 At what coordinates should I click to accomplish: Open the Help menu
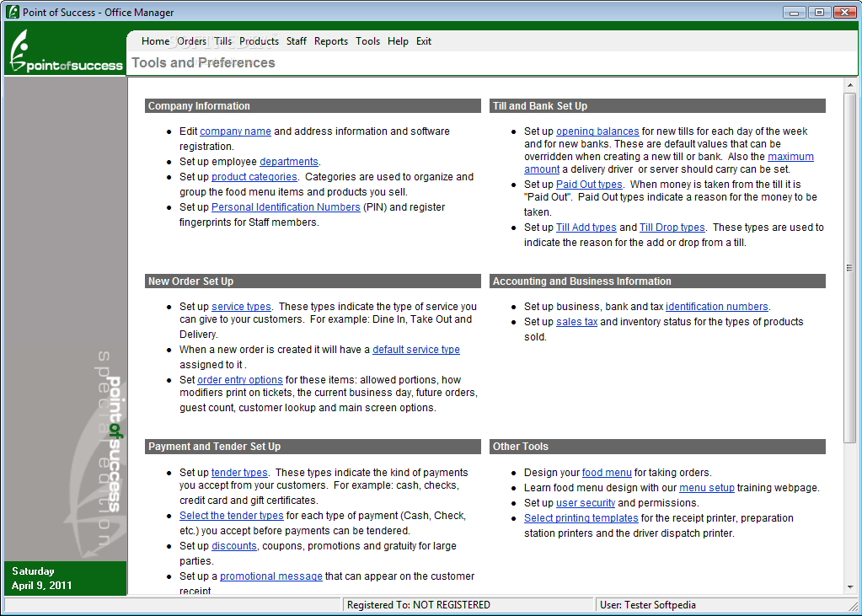398,41
